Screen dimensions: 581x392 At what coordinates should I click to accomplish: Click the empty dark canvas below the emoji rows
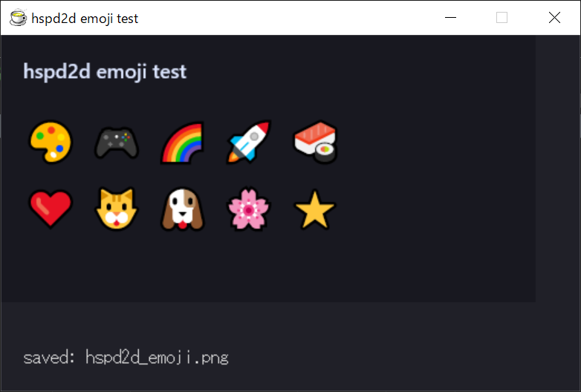pyautogui.click(x=267, y=267)
